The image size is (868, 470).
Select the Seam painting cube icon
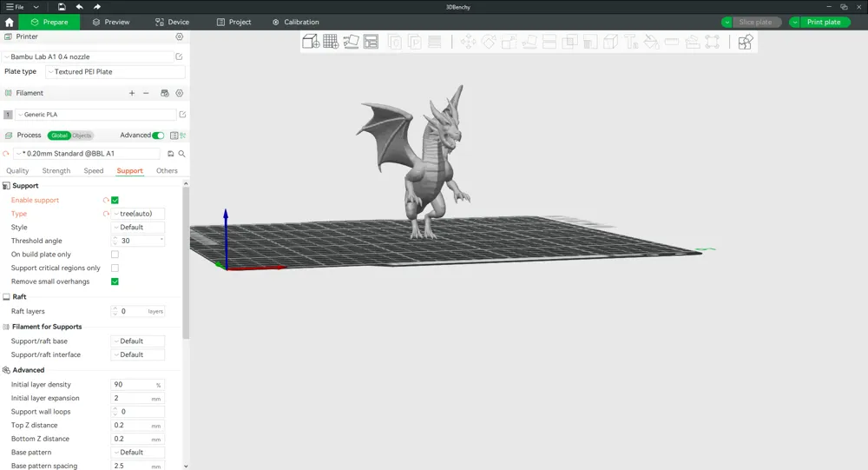pyautogui.click(x=610, y=42)
